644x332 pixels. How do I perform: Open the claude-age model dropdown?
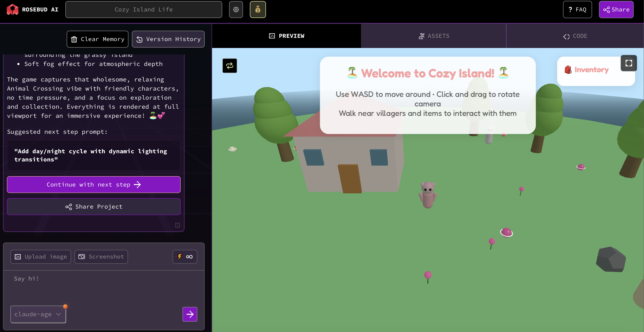38,314
